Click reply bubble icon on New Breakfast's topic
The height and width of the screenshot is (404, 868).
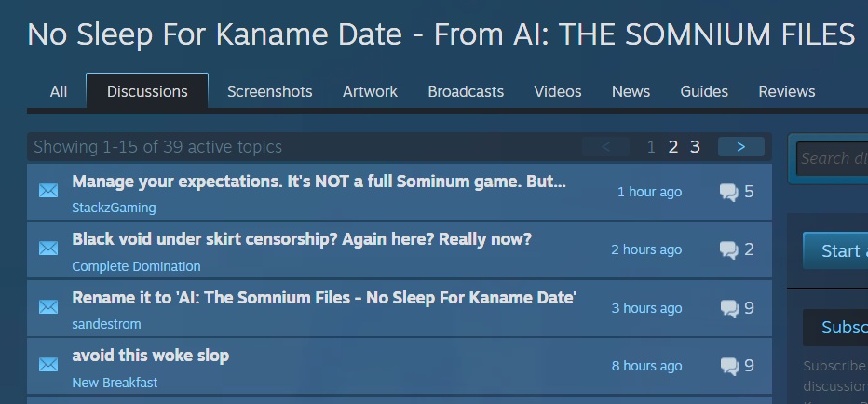[729, 367]
